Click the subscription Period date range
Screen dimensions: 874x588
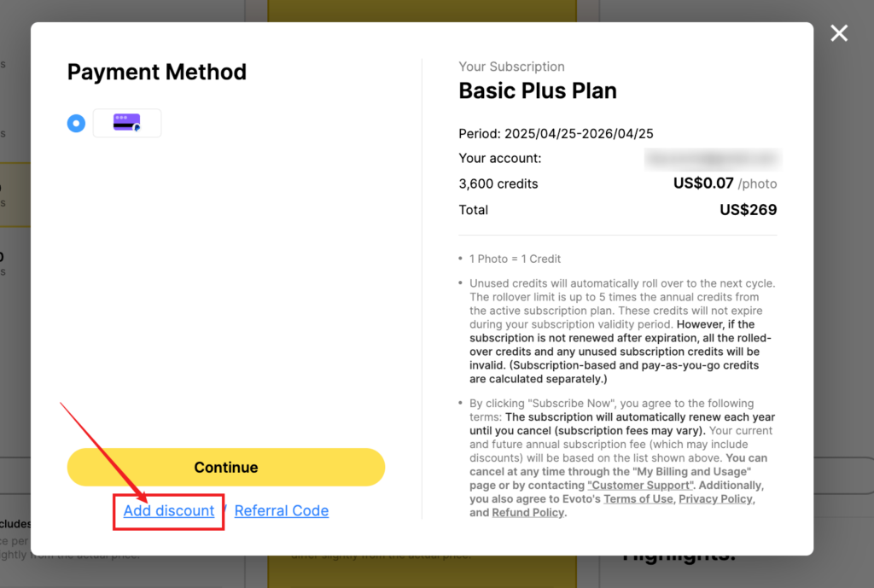pyautogui.click(x=556, y=134)
